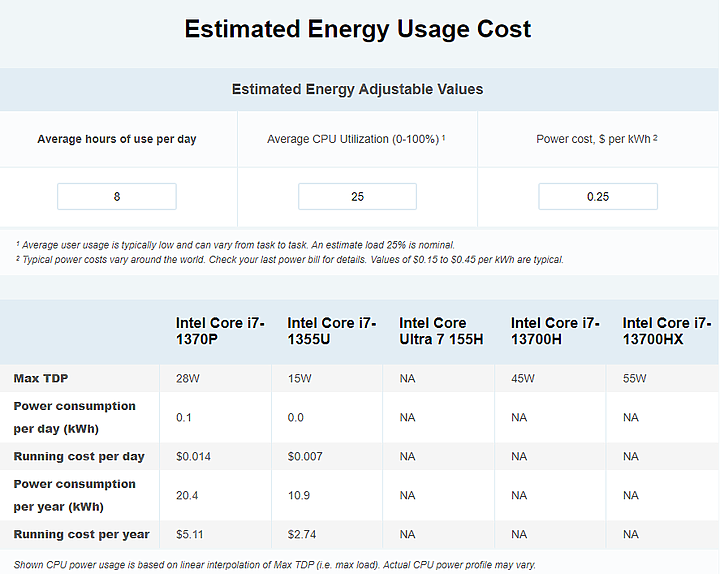720x574 pixels.
Task: Click i7-13700HX running cost per year NA
Action: click(631, 535)
